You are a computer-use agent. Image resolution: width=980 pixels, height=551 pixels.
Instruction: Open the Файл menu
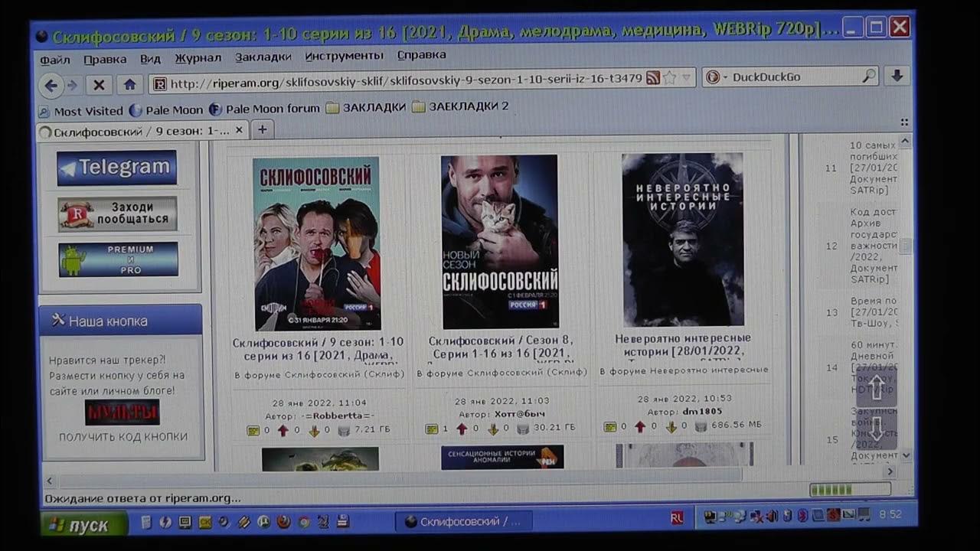click(54, 60)
